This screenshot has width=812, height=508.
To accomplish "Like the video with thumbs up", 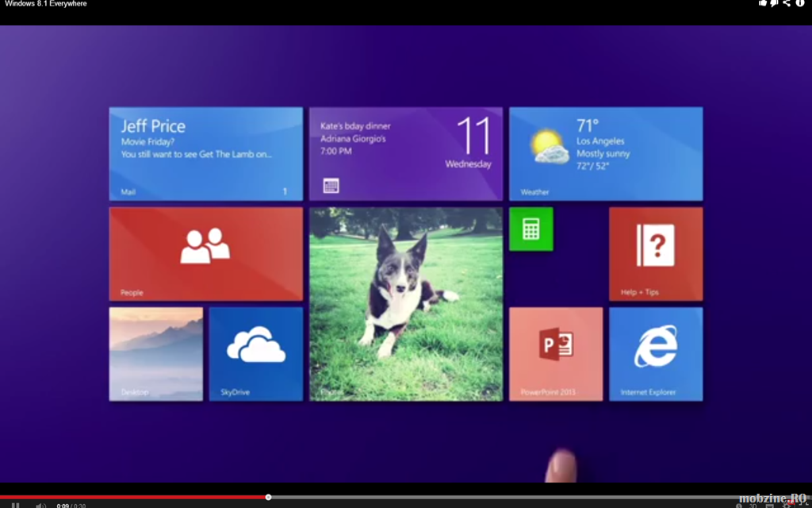I will (762, 3).
